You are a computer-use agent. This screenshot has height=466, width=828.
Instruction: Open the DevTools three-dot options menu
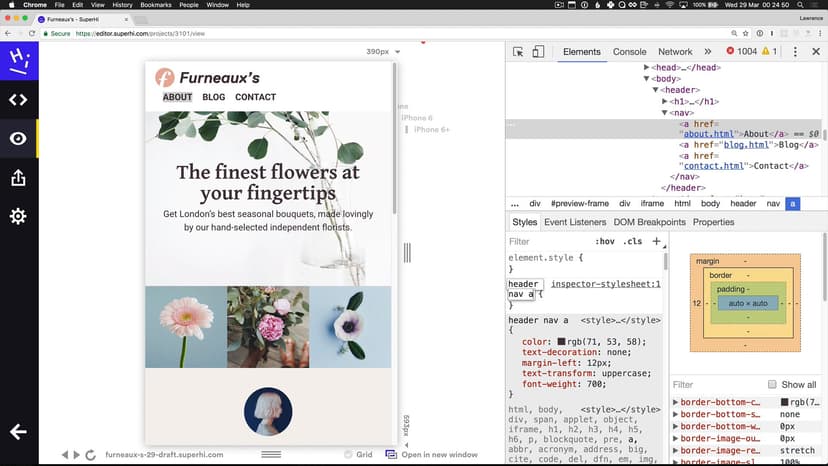(795, 52)
